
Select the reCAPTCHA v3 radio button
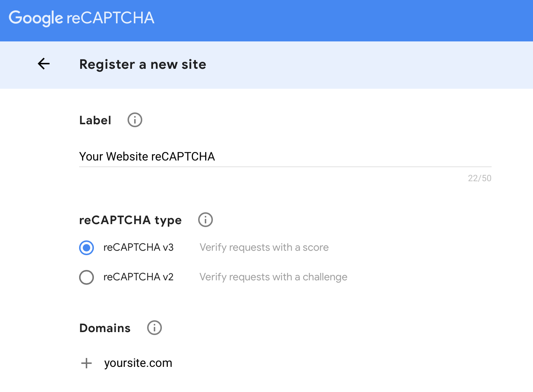tap(86, 248)
